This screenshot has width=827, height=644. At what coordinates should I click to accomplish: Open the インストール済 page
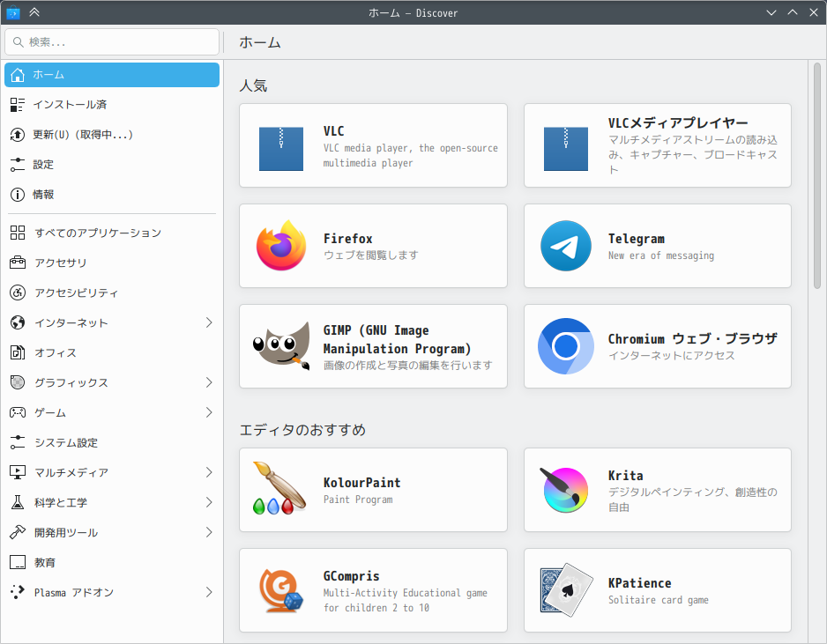pyautogui.click(x=112, y=105)
